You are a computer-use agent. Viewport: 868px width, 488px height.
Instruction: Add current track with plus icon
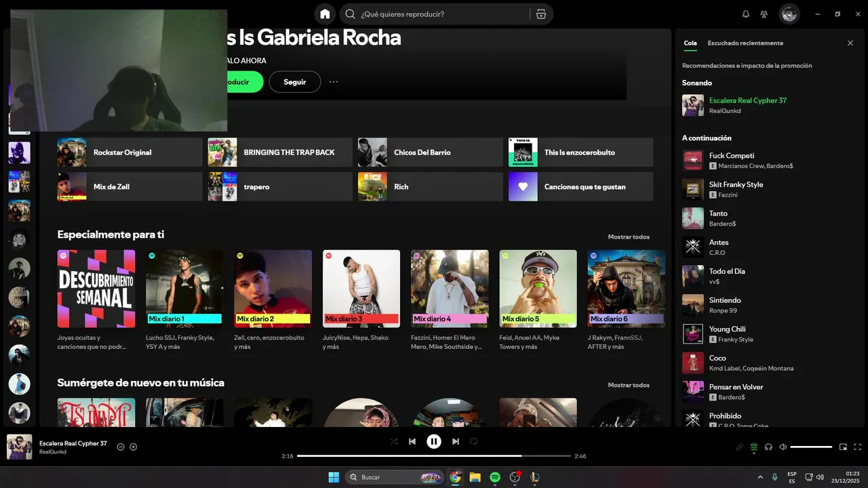[134, 447]
